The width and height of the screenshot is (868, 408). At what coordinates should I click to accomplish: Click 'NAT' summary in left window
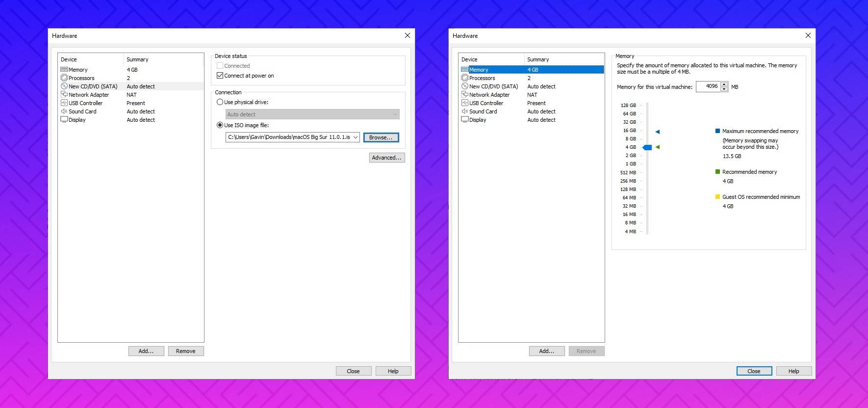click(131, 95)
